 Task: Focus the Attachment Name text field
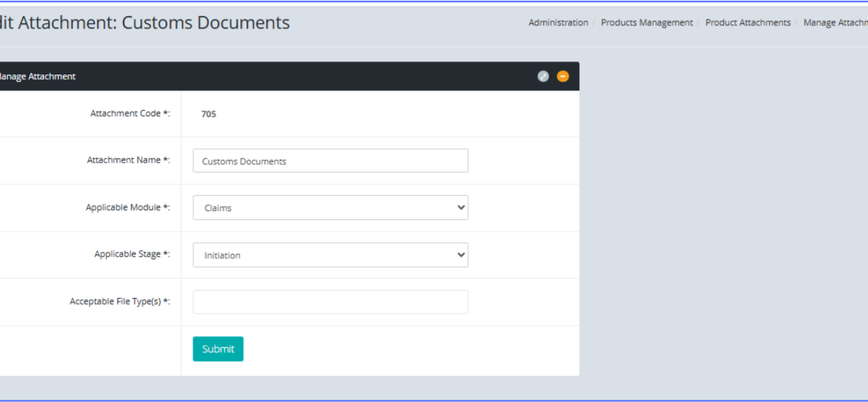point(330,161)
